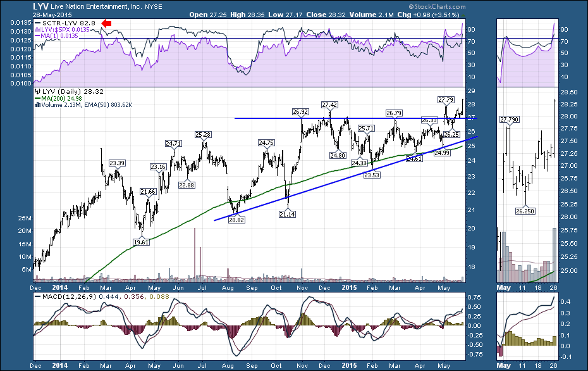This screenshot has height=371, width=588.
Task: Click the 25M label on the volume axis
Action: pyautogui.click(x=25, y=218)
